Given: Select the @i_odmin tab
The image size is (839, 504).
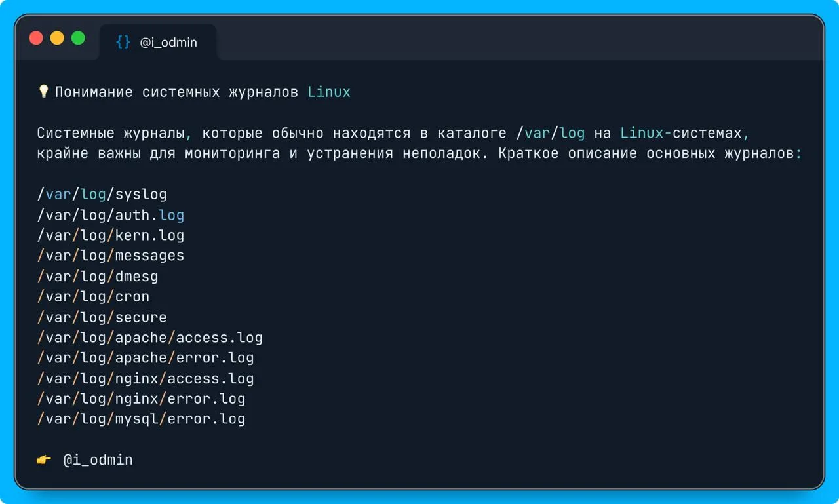Looking at the screenshot, I should pos(158,43).
